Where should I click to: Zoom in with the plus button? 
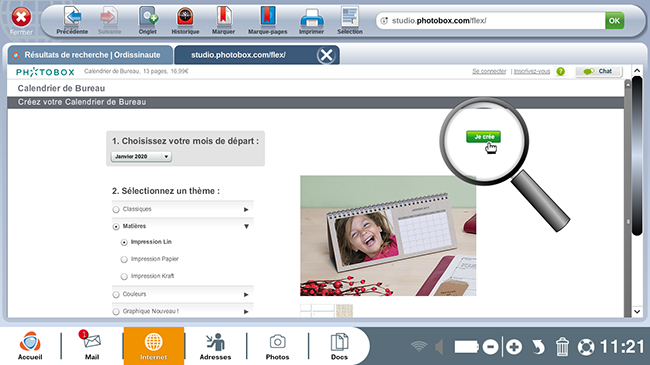(514, 347)
